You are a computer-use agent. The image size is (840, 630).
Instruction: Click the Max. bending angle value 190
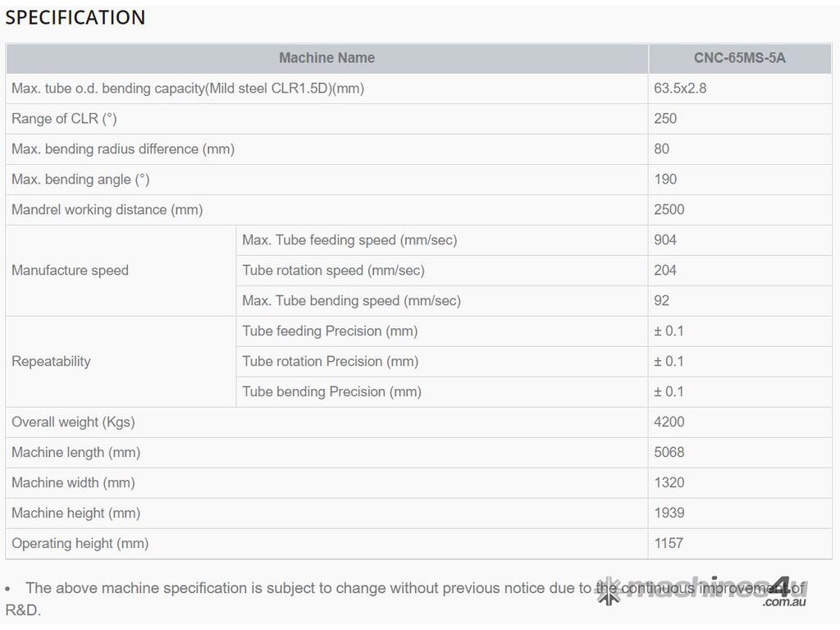click(665, 179)
